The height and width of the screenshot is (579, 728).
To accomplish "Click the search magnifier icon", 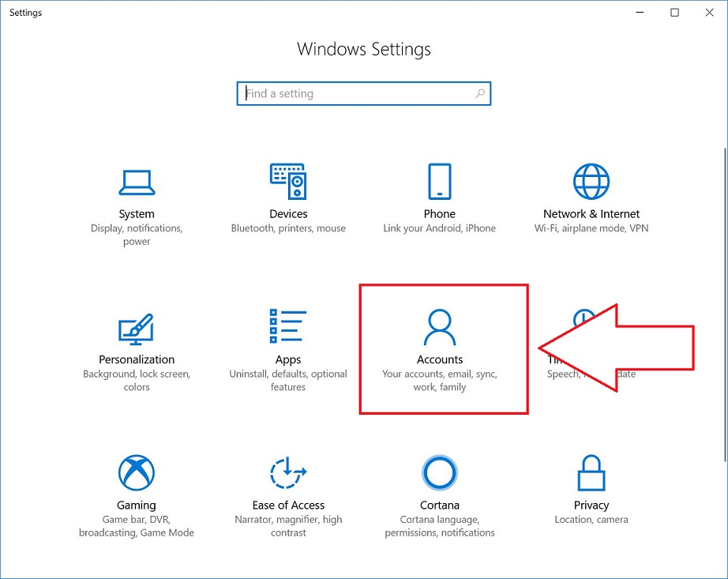I will coord(480,93).
